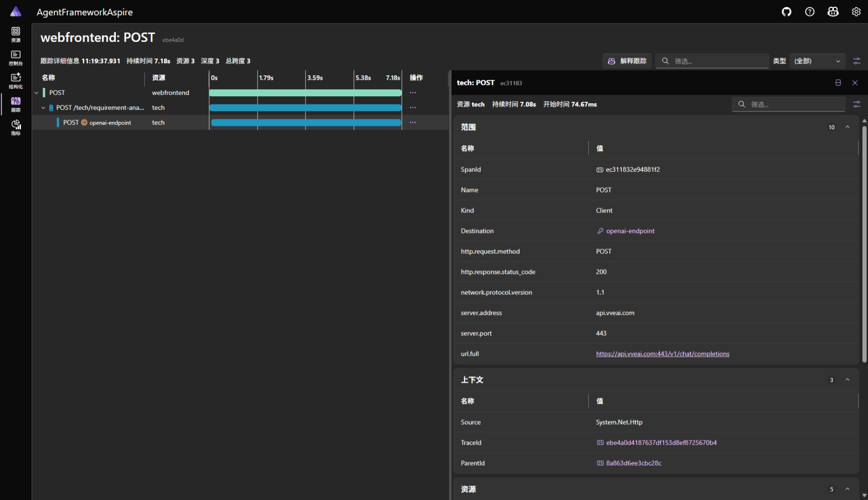
Task: Collapse the POST /tech/requirement-ana span row
Action: pyautogui.click(x=43, y=108)
